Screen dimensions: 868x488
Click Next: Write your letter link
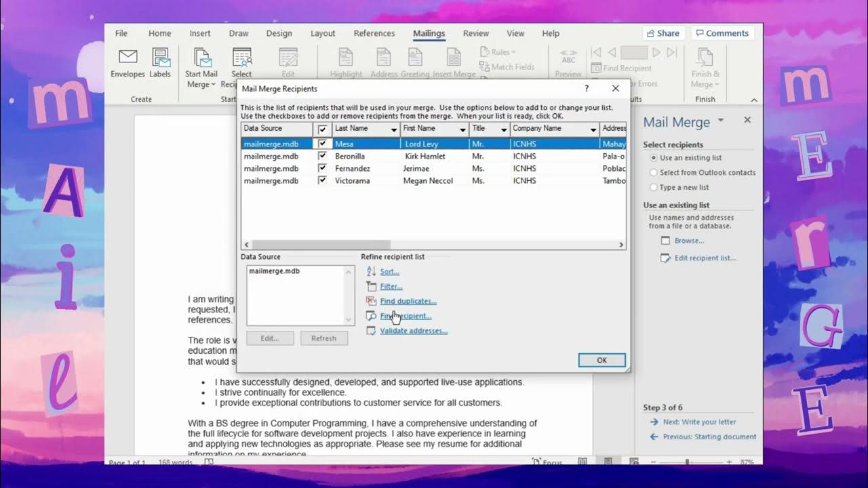click(699, 422)
